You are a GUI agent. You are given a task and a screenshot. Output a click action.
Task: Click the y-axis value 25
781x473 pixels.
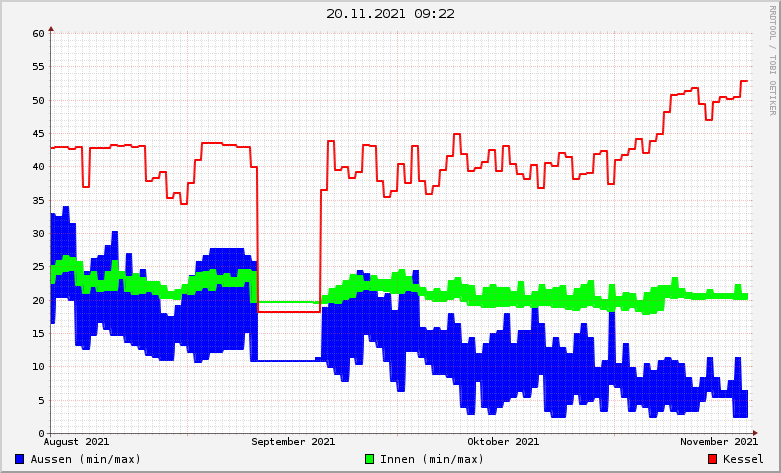click(38, 267)
